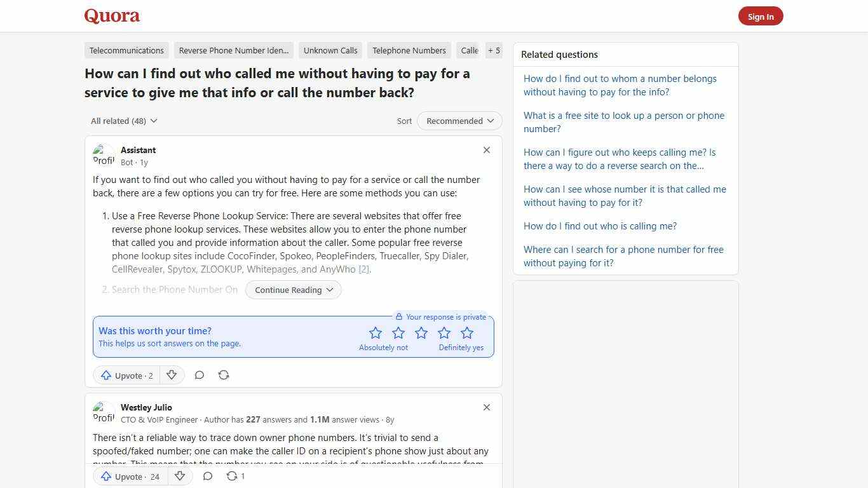Open comments on the Assistant's answer
Screen dimensions: 868x488
[199, 375]
